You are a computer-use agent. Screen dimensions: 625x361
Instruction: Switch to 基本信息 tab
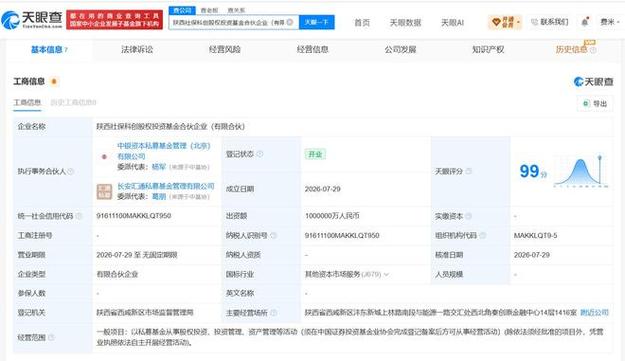point(49,49)
